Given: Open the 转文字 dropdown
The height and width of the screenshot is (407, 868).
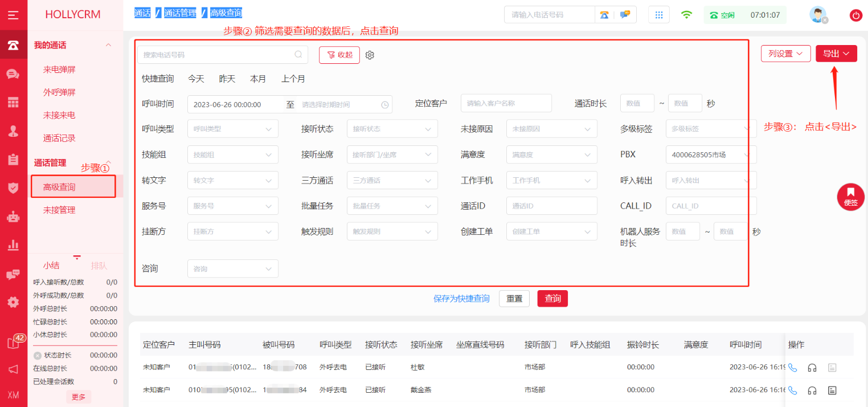Looking at the screenshot, I should coord(233,180).
